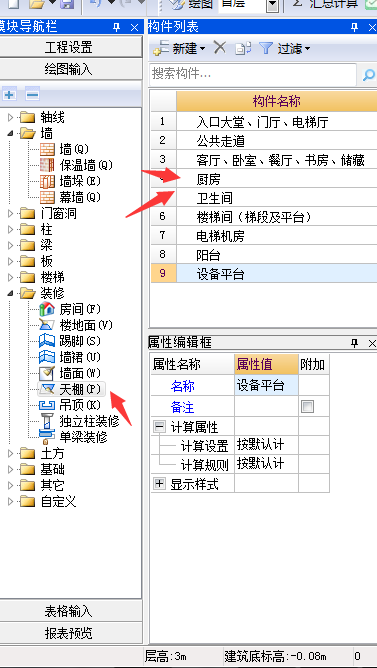Expand the 基础 folder

coord(11,469)
